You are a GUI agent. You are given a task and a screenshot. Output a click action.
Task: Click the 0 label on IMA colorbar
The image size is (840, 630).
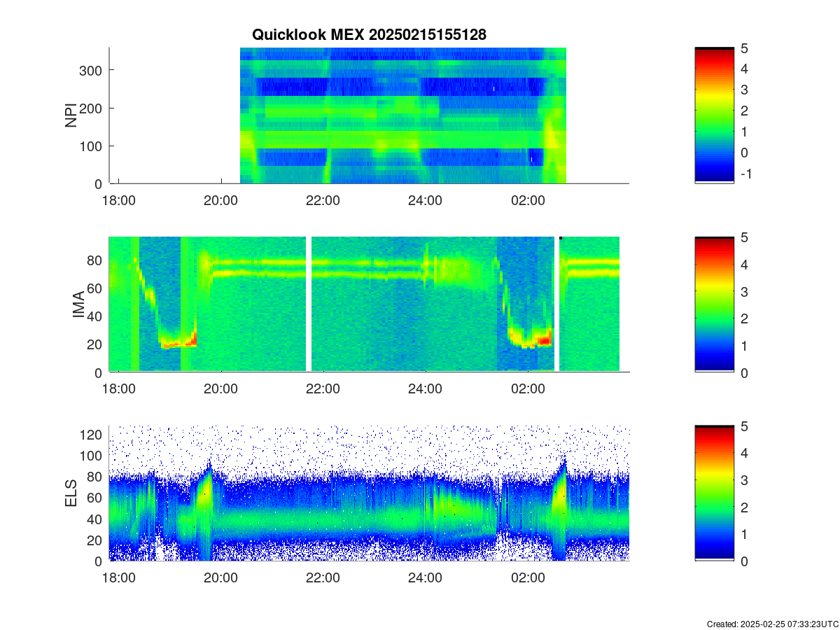(745, 373)
